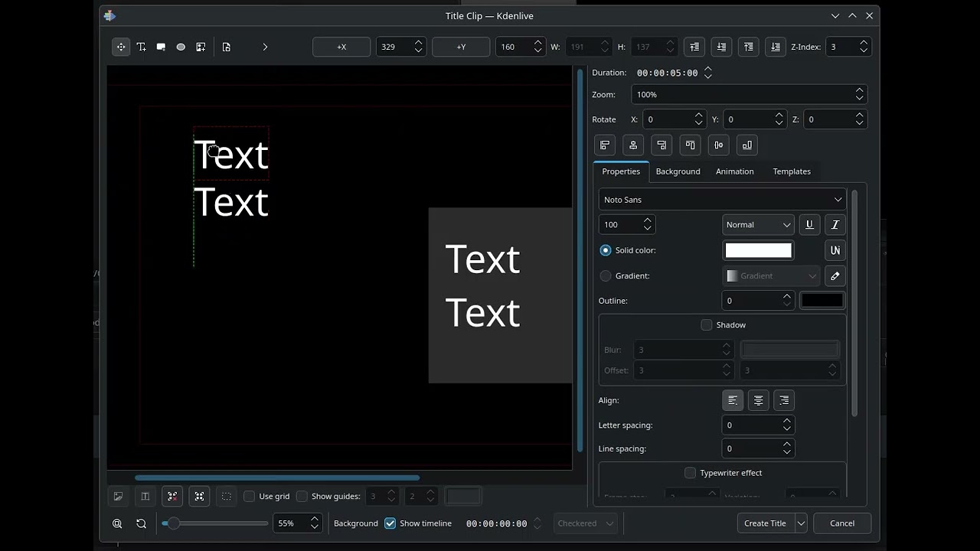The image size is (980, 551).
Task: Enable the Use grid checkbox
Action: (250, 497)
